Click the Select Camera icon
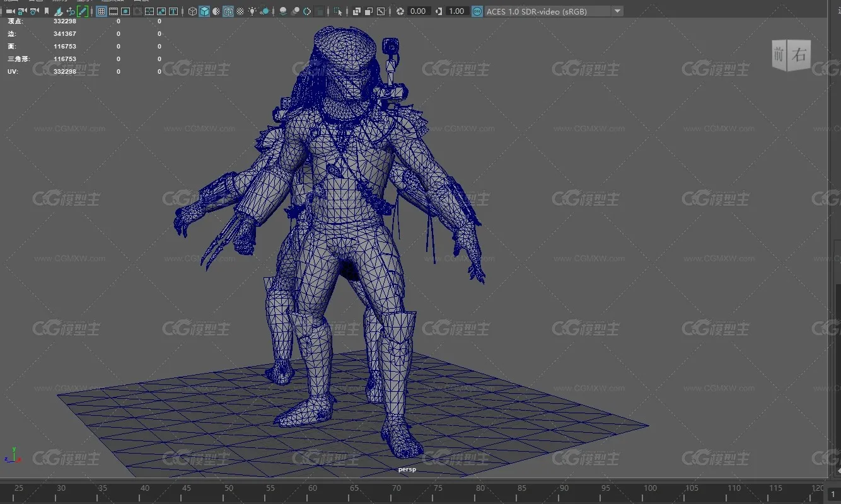Image resolution: width=841 pixels, height=504 pixels. coord(10,11)
